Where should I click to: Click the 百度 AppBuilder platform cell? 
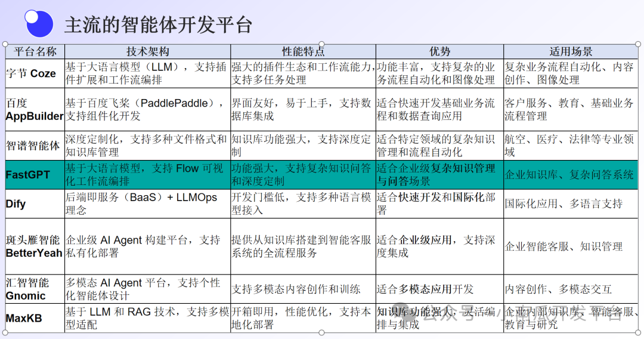35,109
